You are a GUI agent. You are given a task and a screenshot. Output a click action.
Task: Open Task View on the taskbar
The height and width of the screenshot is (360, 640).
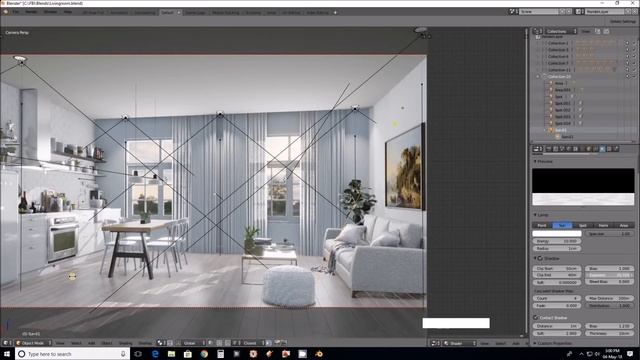click(138, 354)
